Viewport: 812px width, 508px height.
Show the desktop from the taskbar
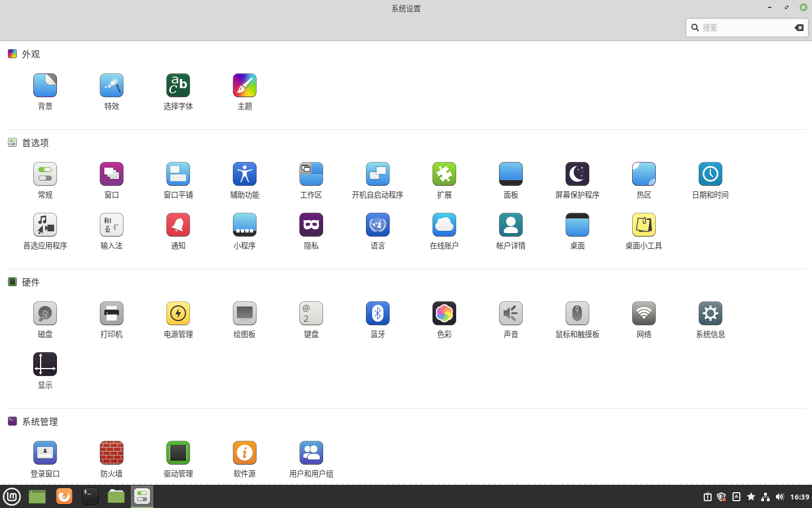coord(37,496)
